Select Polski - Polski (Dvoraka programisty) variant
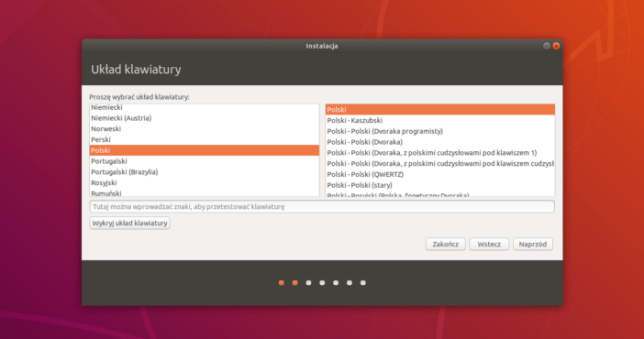The height and width of the screenshot is (339, 644). click(x=439, y=131)
